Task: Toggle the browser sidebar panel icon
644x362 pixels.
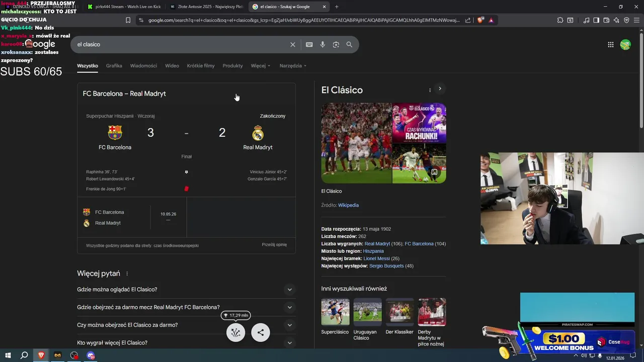Action: (596, 20)
